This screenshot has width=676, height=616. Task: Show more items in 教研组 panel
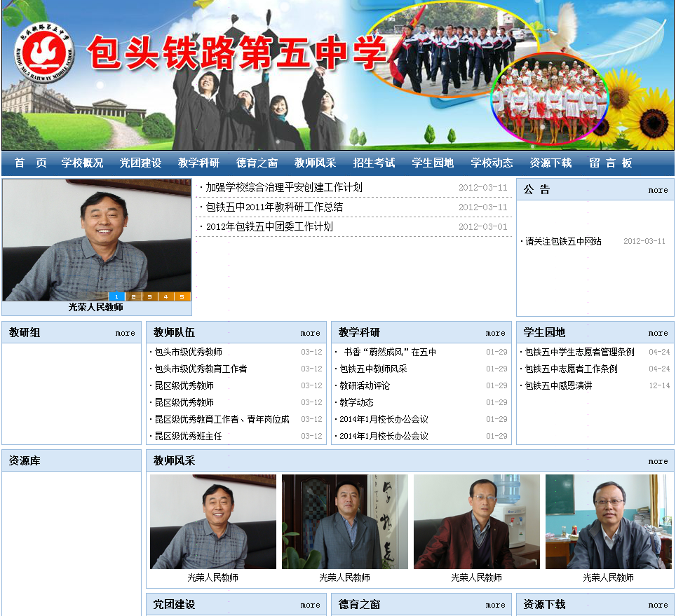click(125, 333)
